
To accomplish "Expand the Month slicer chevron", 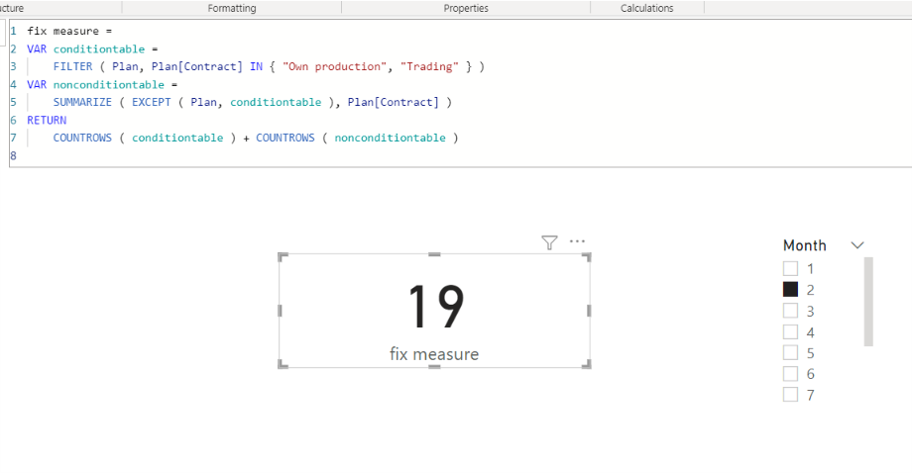I will click(x=857, y=246).
